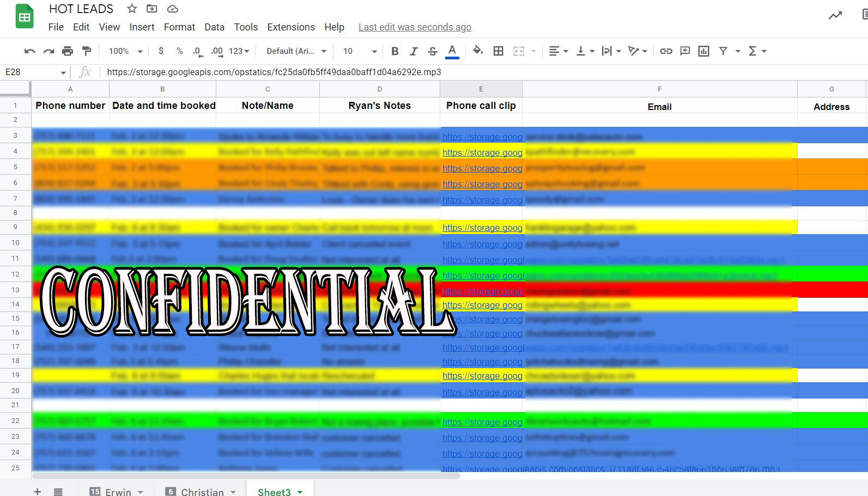Open the Edit menu
Image resolution: width=868 pixels, height=496 pixels.
81,27
